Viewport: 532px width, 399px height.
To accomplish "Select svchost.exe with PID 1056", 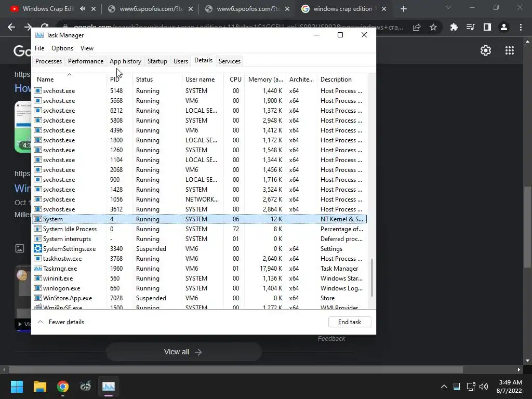I will coord(199,199).
